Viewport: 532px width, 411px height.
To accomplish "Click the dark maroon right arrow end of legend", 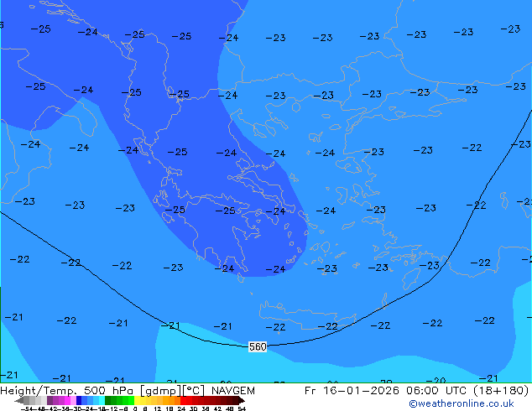I will click(241, 400).
